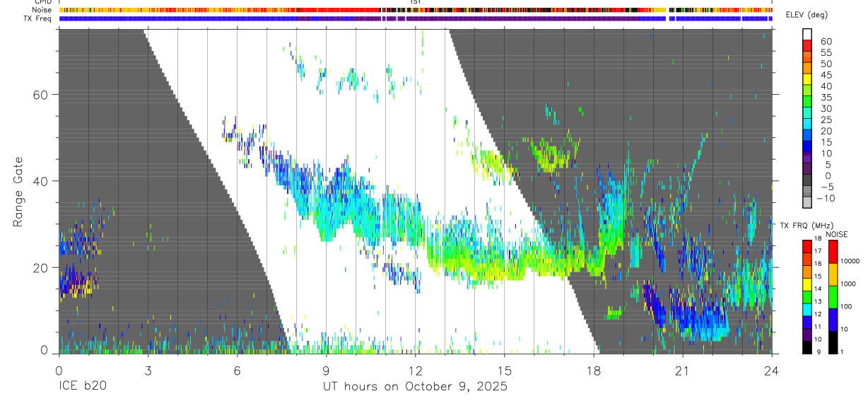The height and width of the screenshot is (401, 868).
Task: Click the x-axis hour label 18
Action: pos(594,370)
